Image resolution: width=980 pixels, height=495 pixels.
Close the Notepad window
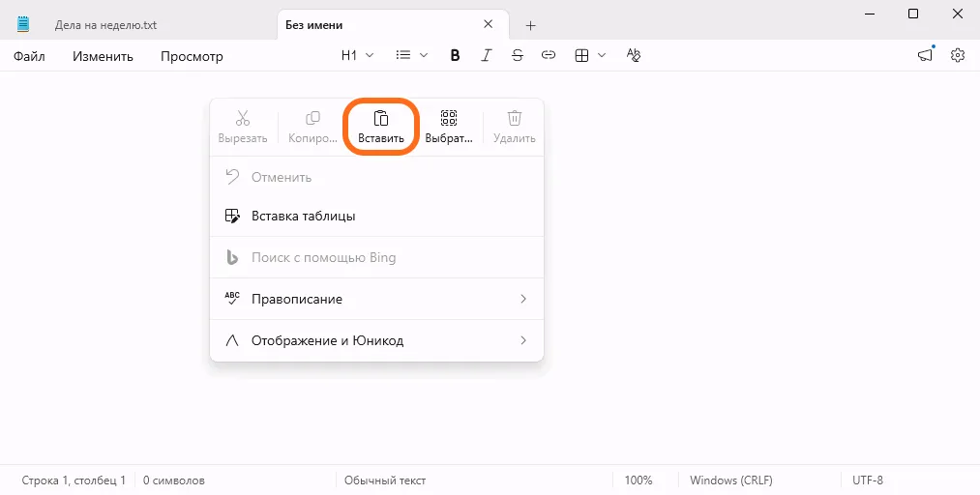click(957, 14)
